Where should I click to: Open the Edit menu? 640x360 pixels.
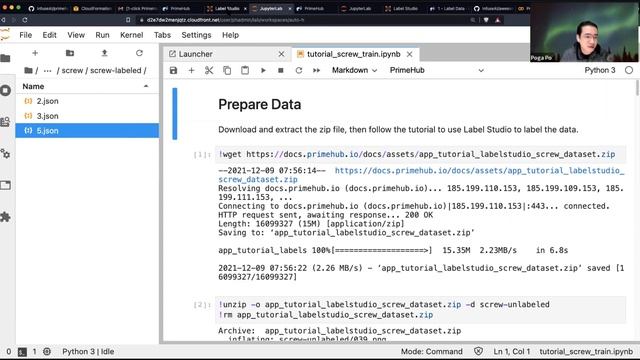(49, 35)
